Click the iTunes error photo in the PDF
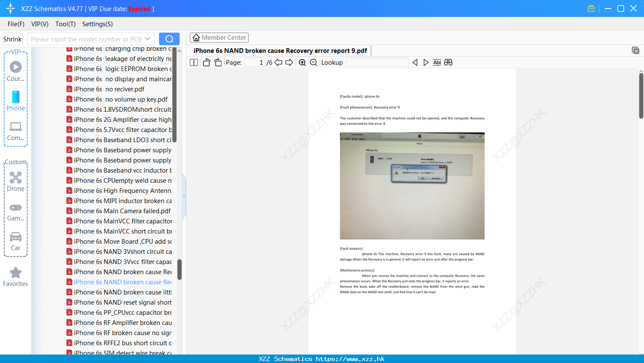The height and width of the screenshot is (363, 644). [x=412, y=186]
